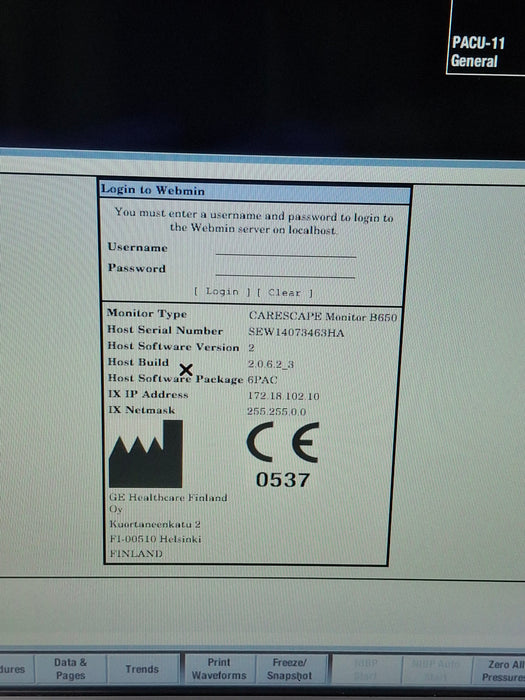Click the IX IP Address label
Image resolution: width=525 pixels, height=700 pixels.
(x=148, y=394)
